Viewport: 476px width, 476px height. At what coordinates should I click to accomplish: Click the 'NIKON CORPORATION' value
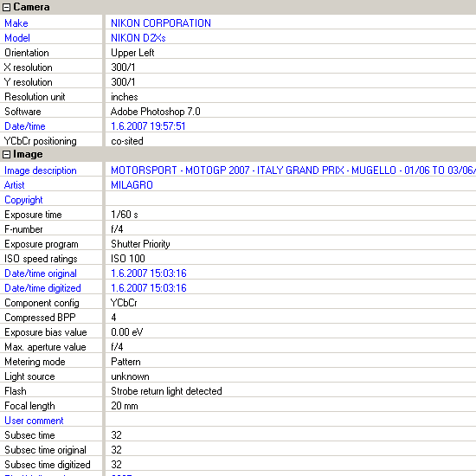tap(161, 23)
